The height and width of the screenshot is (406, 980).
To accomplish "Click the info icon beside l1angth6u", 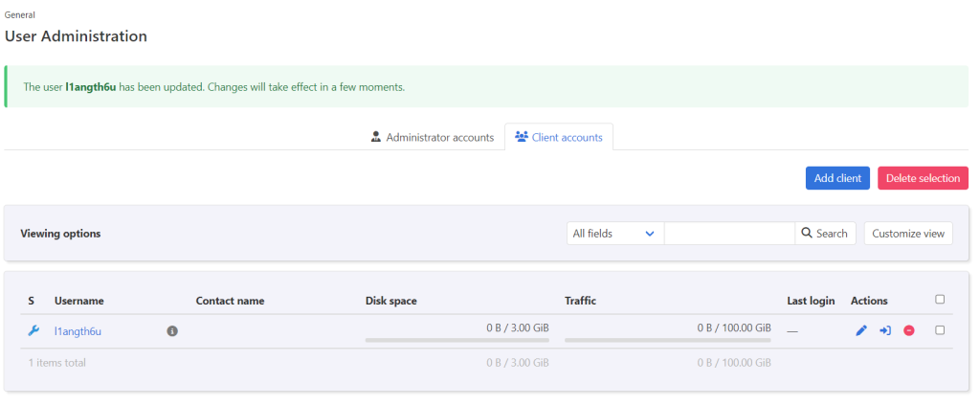I will coord(172,331).
